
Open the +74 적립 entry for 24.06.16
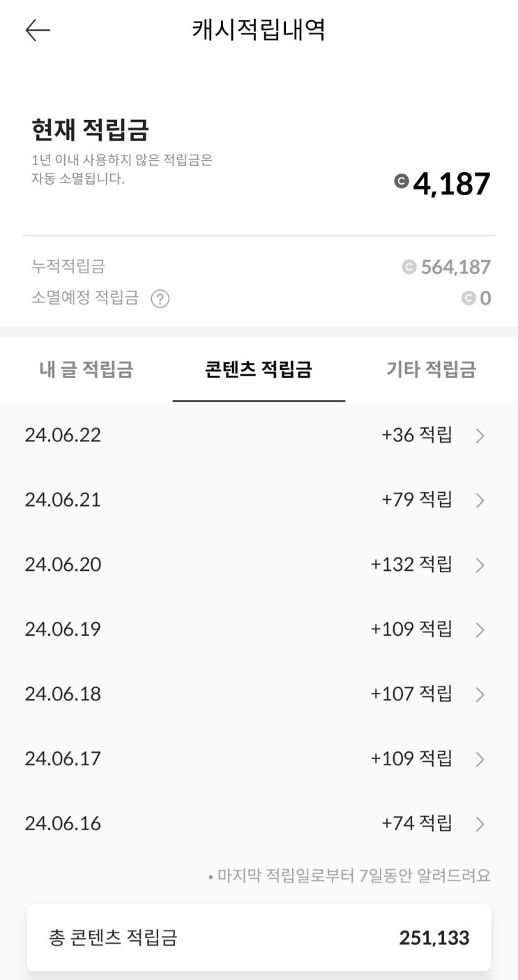coord(416,823)
